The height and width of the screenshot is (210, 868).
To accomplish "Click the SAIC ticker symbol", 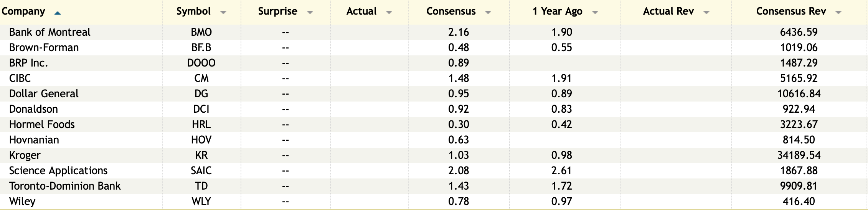I will [x=201, y=170].
